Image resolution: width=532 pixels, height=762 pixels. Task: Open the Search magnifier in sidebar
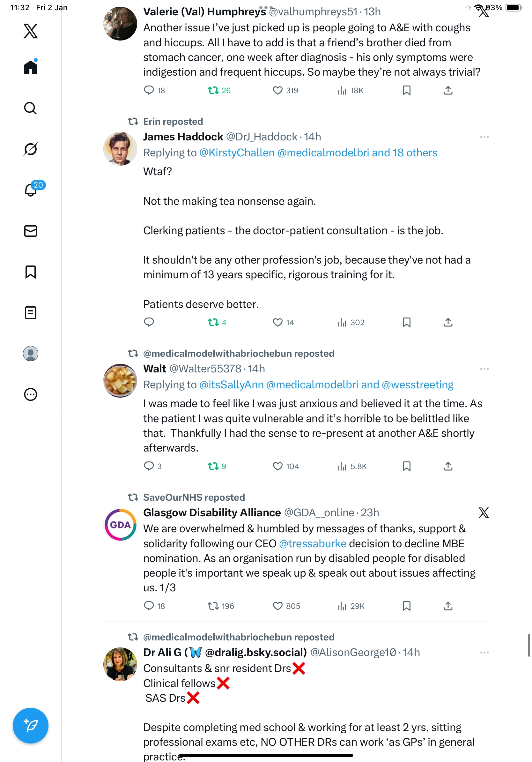[x=31, y=108]
